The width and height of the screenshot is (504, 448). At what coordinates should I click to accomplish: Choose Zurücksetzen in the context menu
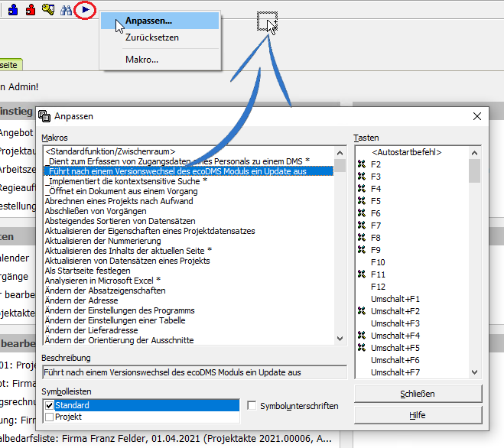[x=151, y=37]
